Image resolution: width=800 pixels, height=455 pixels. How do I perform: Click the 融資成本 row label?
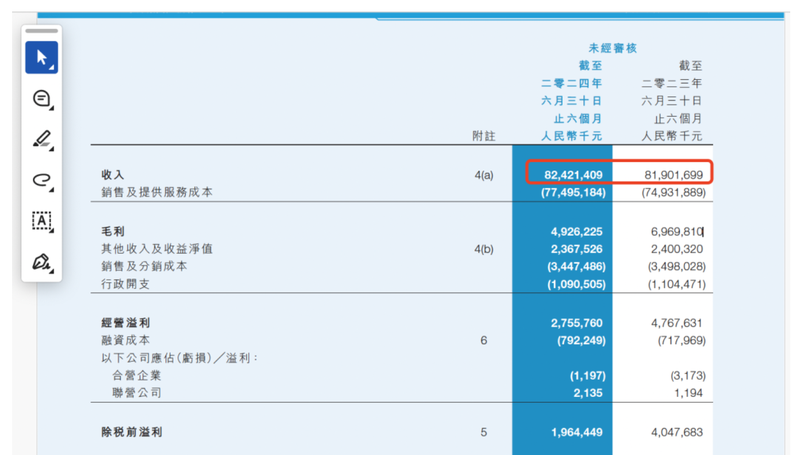tap(126, 341)
